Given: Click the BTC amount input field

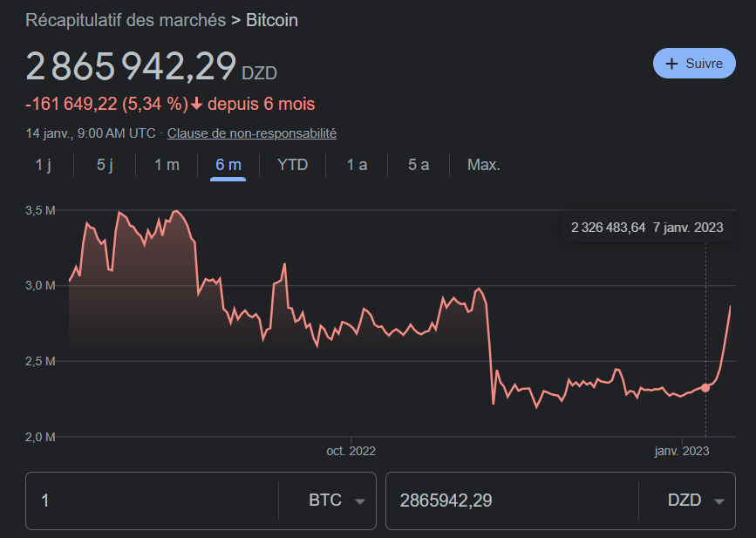Looking at the screenshot, I should (153, 501).
